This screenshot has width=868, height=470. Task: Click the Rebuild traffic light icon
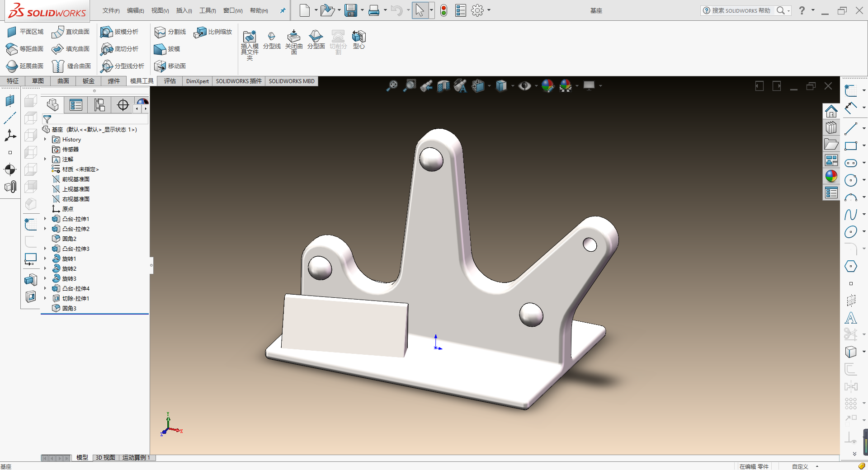pos(444,10)
